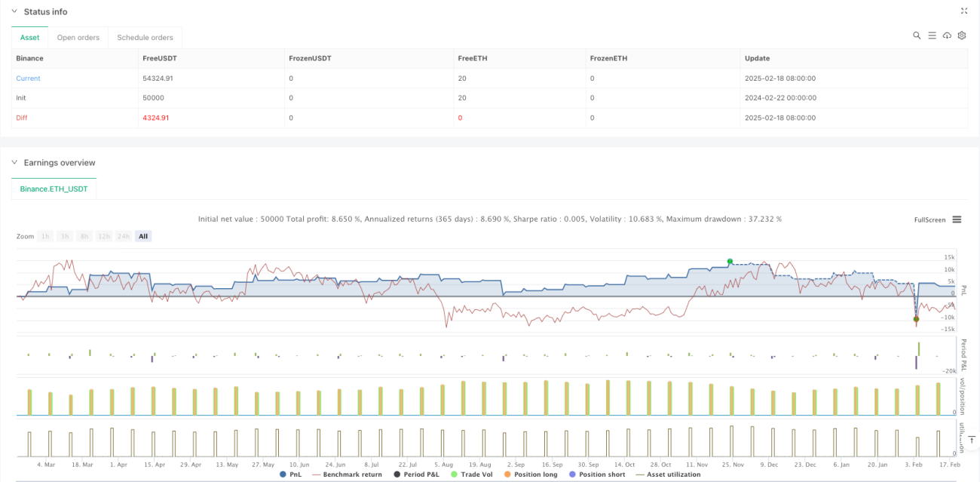Open the settings gear icon

(x=962, y=35)
